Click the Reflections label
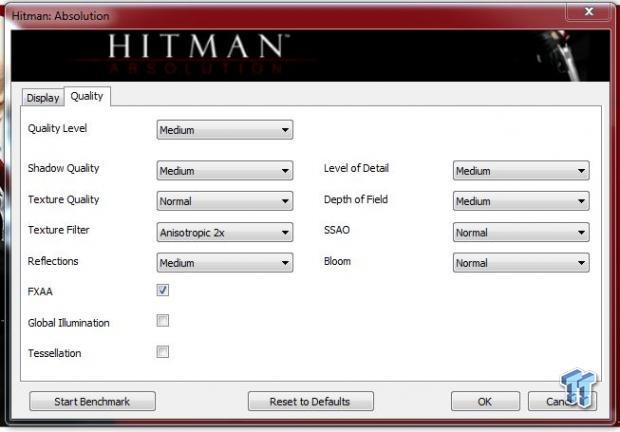This screenshot has height=432, width=620. (x=53, y=261)
